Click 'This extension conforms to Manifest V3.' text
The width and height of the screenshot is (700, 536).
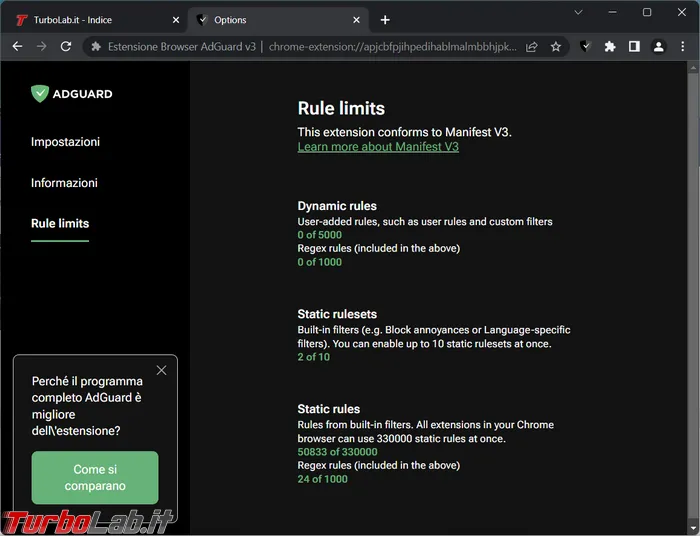click(x=404, y=132)
